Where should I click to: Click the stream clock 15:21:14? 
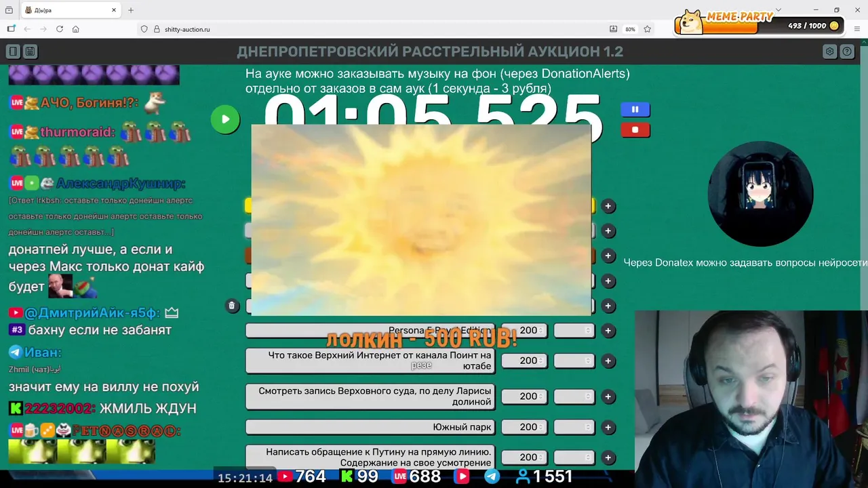coord(245,478)
